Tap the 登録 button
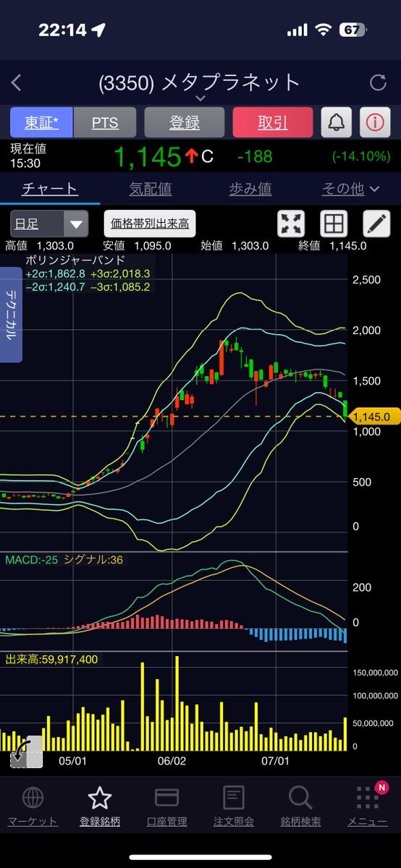Image resolution: width=401 pixels, height=868 pixels. pyautogui.click(x=185, y=122)
